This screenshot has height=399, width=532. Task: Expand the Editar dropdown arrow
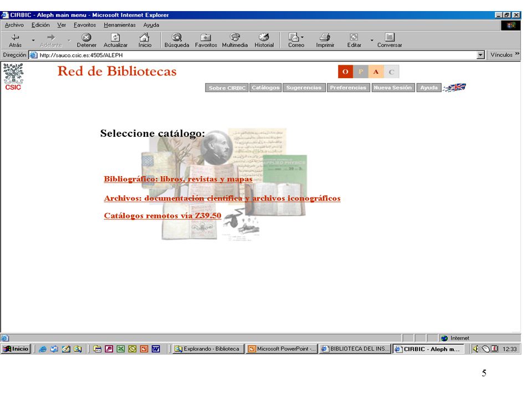372,40
